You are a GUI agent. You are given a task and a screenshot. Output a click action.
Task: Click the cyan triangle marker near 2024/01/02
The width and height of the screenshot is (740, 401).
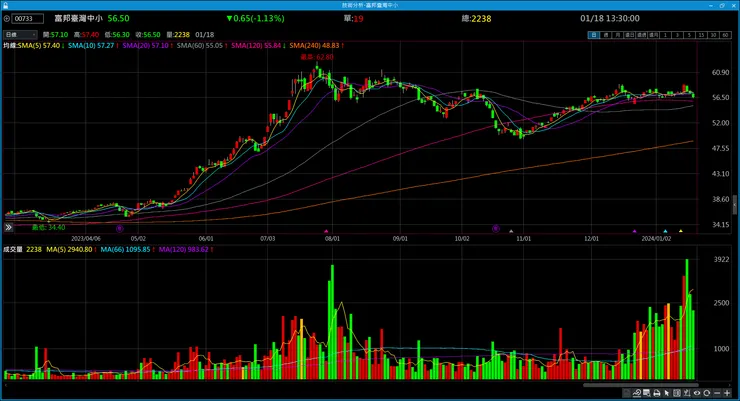(x=665, y=231)
